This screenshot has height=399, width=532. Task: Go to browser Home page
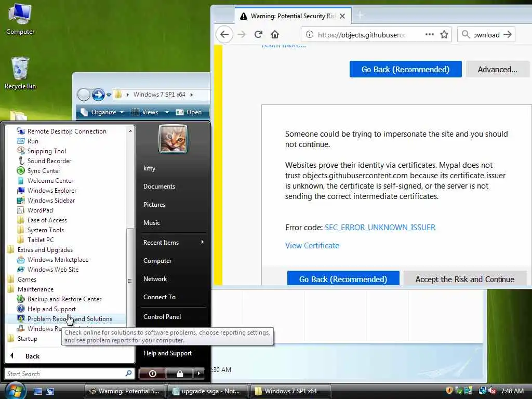(275, 34)
